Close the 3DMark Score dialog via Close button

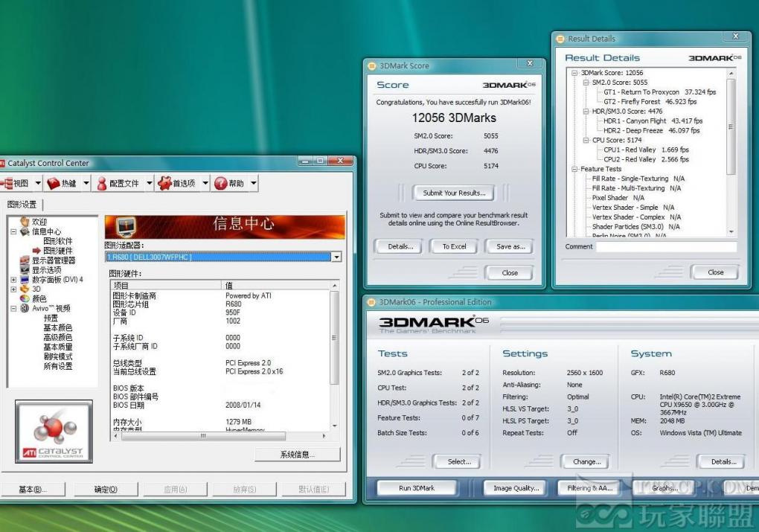tap(509, 272)
